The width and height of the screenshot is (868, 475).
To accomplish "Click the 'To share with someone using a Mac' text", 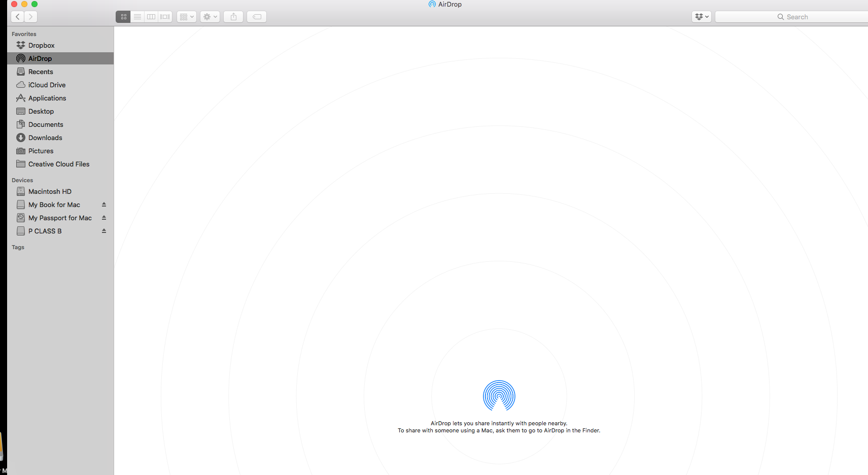I will (499, 430).
